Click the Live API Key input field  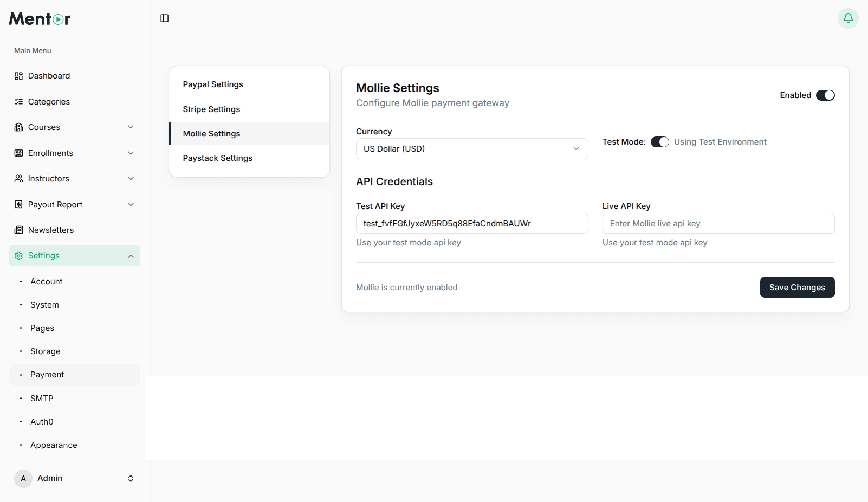(718, 223)
